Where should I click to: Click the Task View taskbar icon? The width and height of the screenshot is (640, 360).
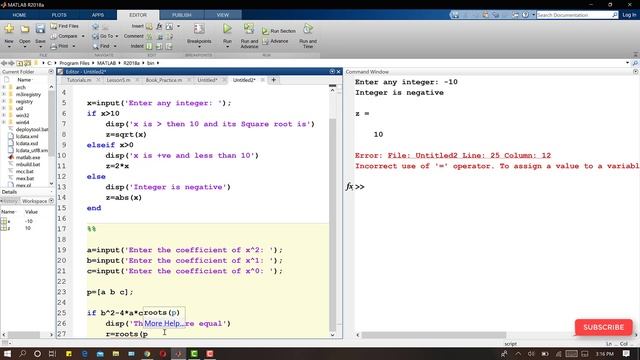[x=52, y=353]
